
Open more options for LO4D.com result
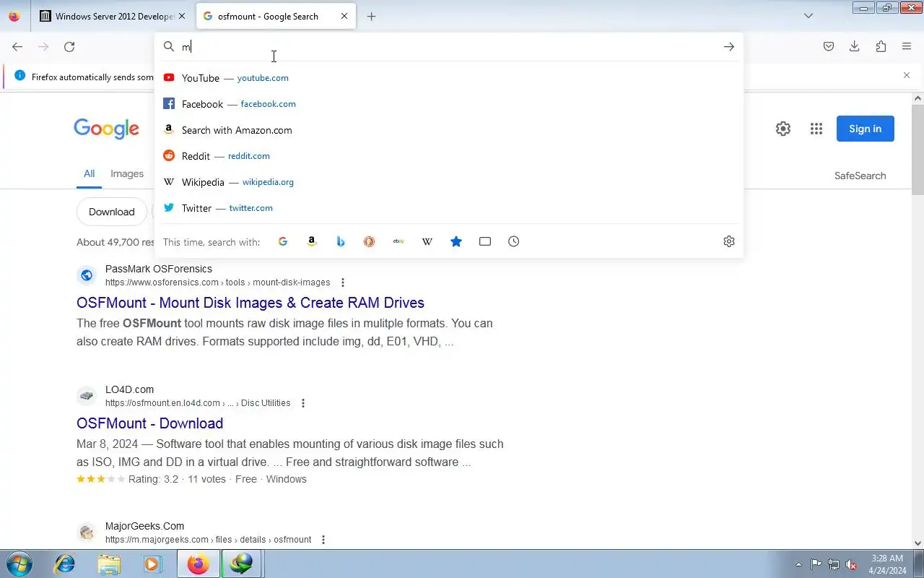click(303, 403)
